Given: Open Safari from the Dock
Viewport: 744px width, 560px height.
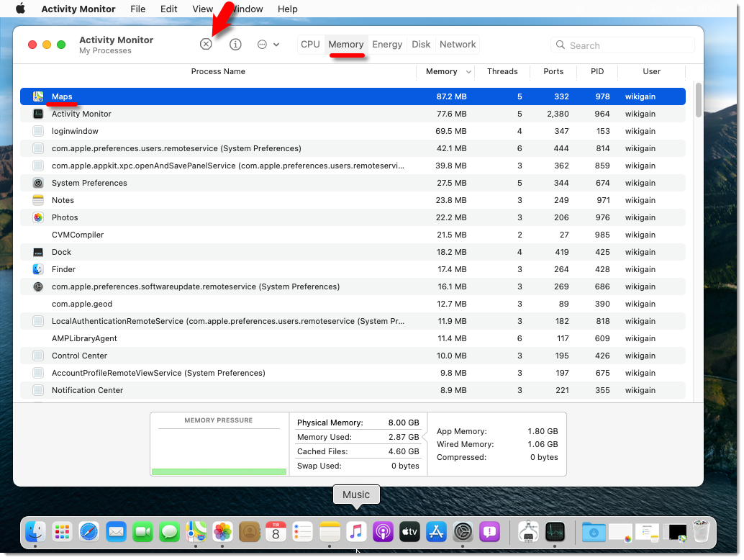Looking at the screenshot, I should [89, 531].
